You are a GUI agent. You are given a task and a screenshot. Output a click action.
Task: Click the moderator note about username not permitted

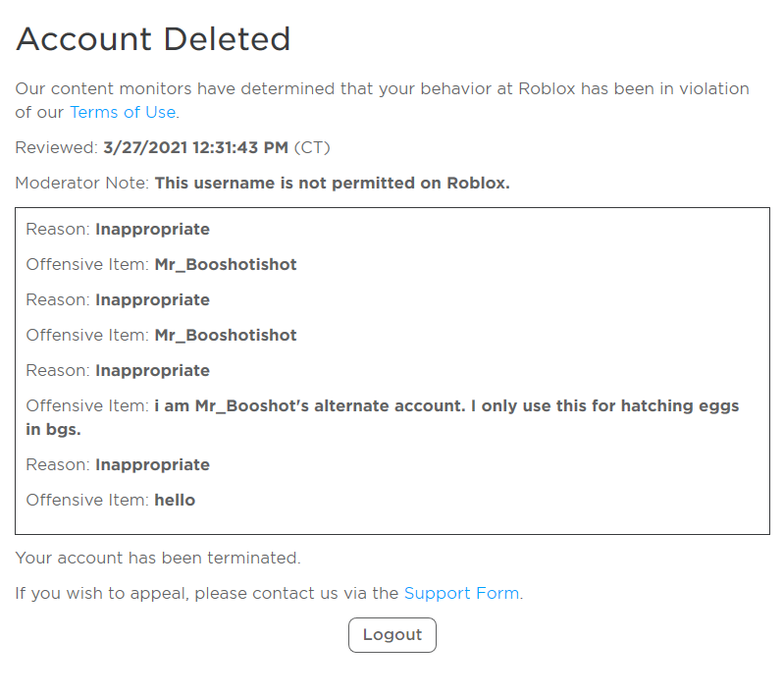[332, 184]
